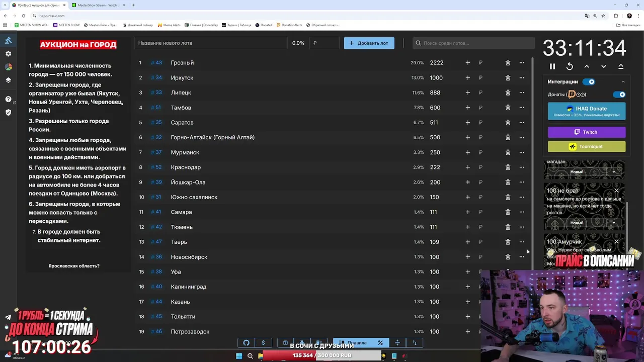Image resolution: width=644 pixels, height=362 pixels.
Task: Dismiss the 100 Амурчик donation card
Action: click(x=616, y=242)
